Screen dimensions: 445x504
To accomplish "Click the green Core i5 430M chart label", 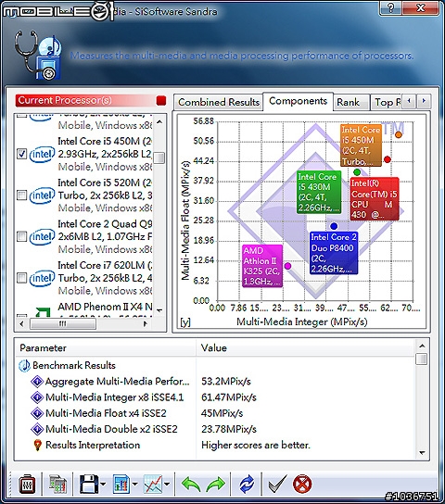I will 318,192.
